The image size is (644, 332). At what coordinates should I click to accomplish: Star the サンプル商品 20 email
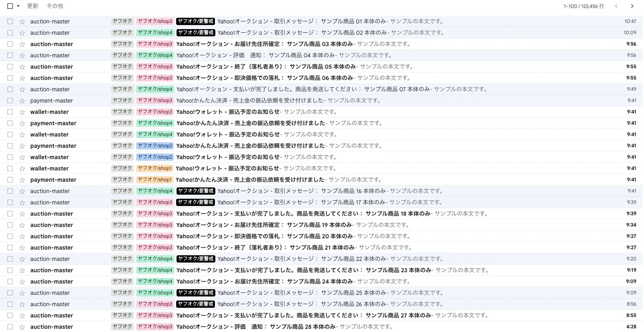pyautogui.click(x=22, y=236)
